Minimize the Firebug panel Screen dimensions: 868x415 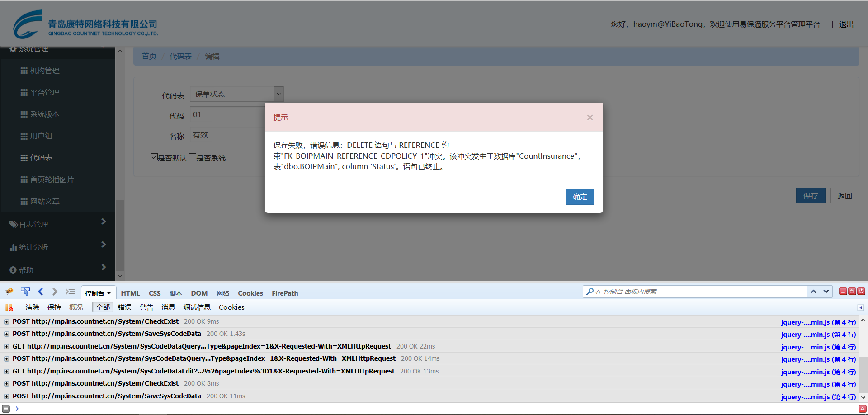[x=843, y=292]
